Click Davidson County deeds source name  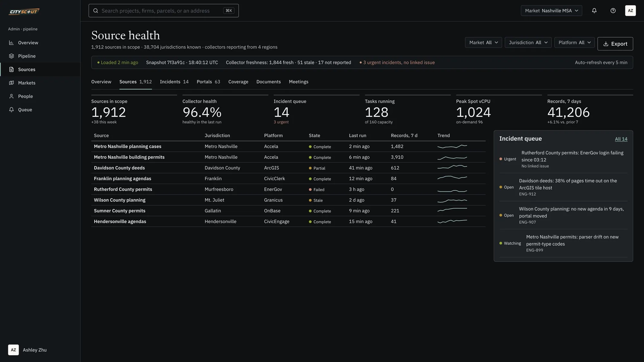tap(119, 168)
